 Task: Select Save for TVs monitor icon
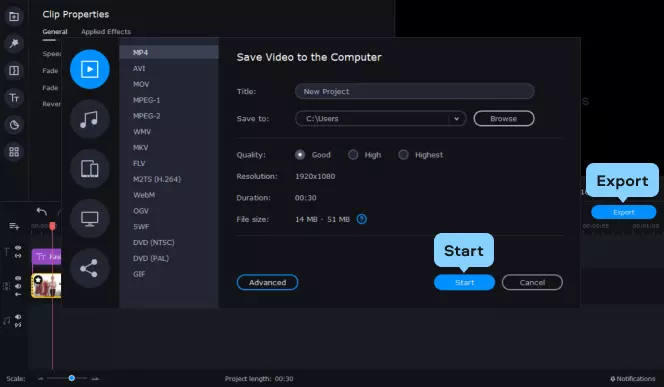click(90, 218)
